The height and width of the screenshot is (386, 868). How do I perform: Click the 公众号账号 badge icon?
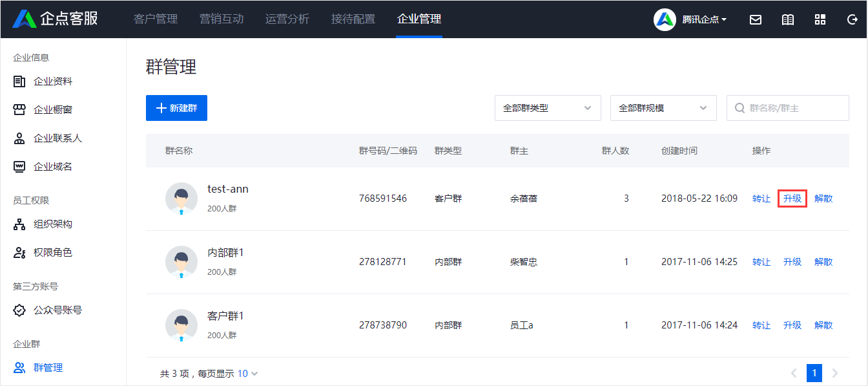[19, 310]
